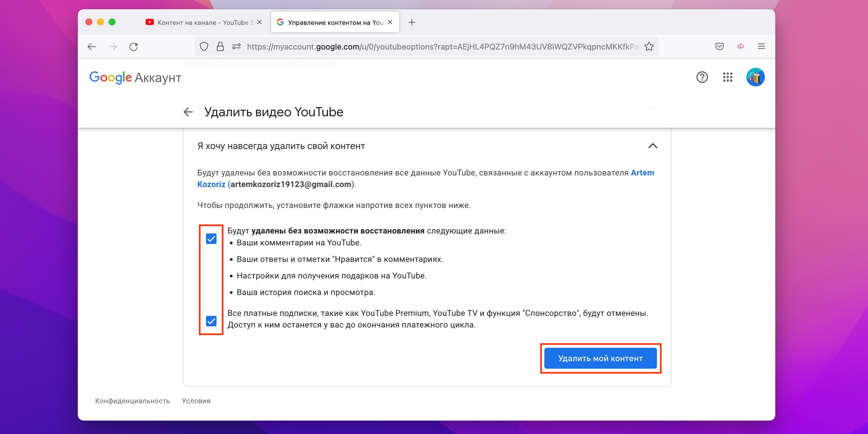The image size is (868, 434).
Task: Return via arrow beside "Удалить видео YouTube"
Action: tap(188, 112)
